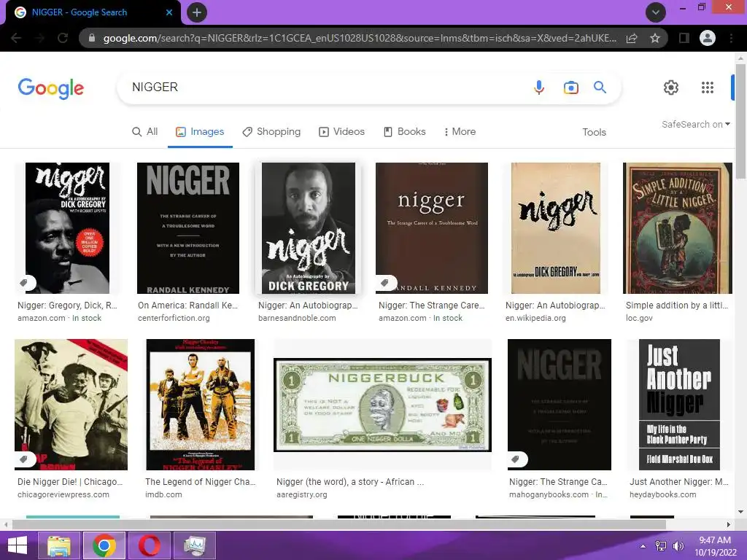Expand the More search options
Image resolution: width=747 pixels, height=560 pixels.
[x=460, y=132]
